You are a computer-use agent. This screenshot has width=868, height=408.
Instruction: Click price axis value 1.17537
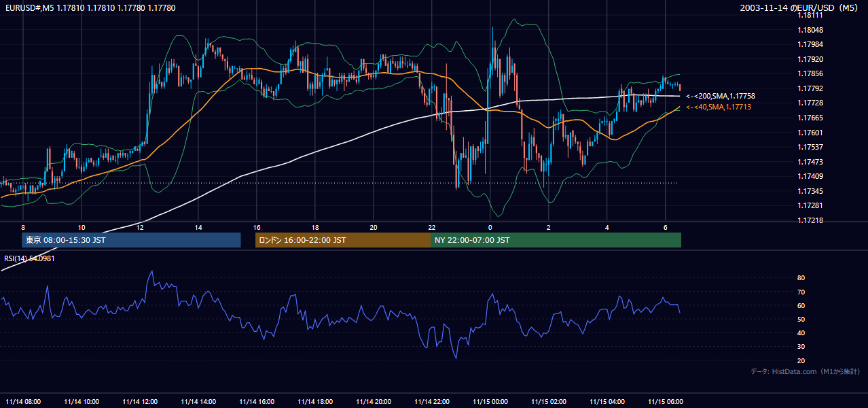click(x=810, y=147)
